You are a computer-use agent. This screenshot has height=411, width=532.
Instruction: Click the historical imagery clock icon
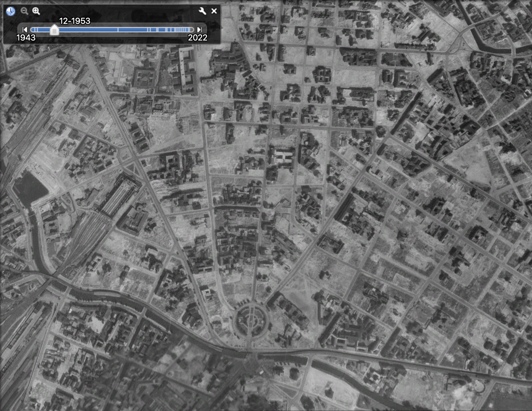11,11
